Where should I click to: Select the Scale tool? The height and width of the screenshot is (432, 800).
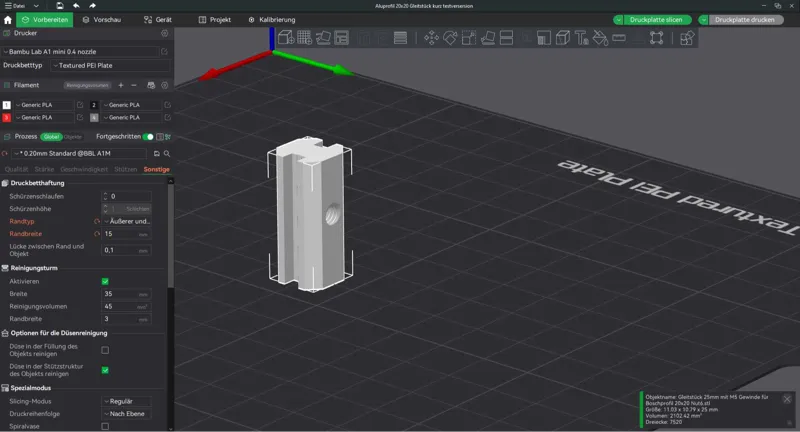click(469, 38)
